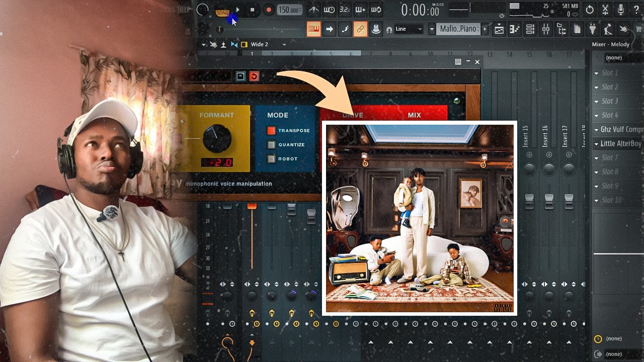Click the audio editor scissors icon
The image size is (644, 362).
click(605, 10)
